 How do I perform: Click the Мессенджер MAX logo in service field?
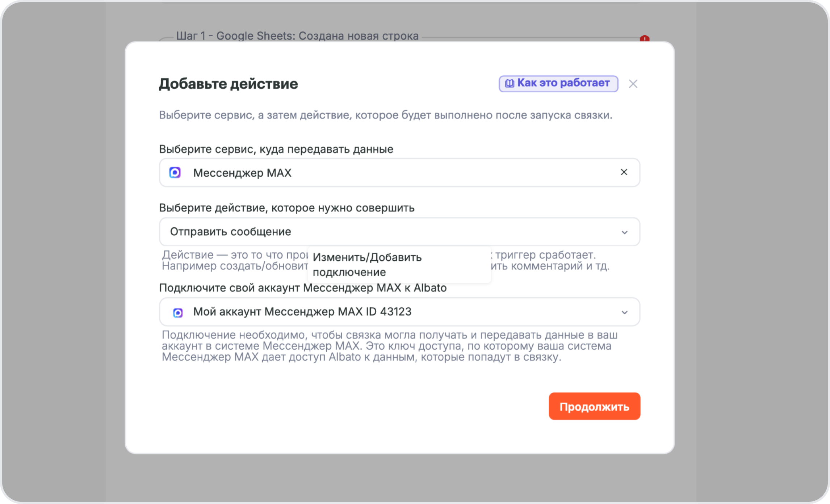[x=175, y=173]
